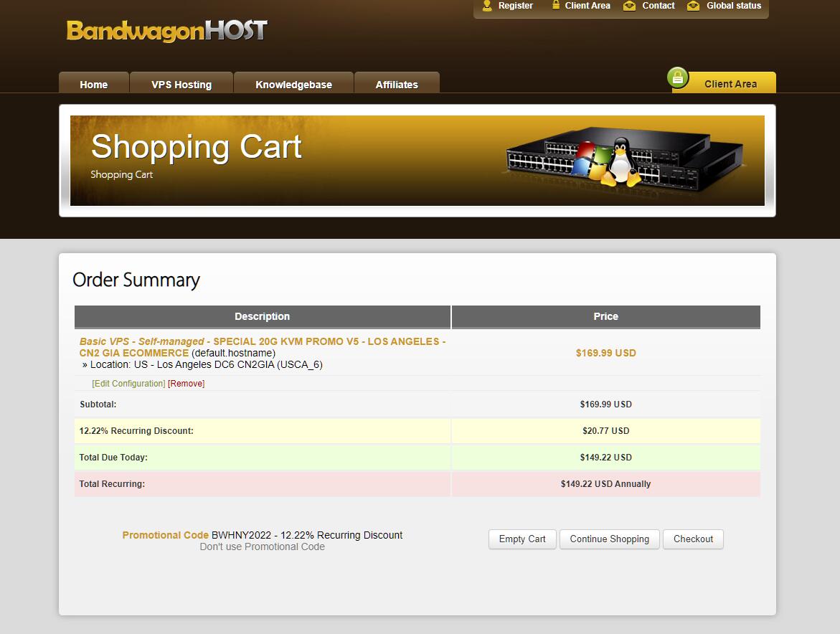Click the Edit Configuration link
The image size is (840, 634).
[128, 384]
